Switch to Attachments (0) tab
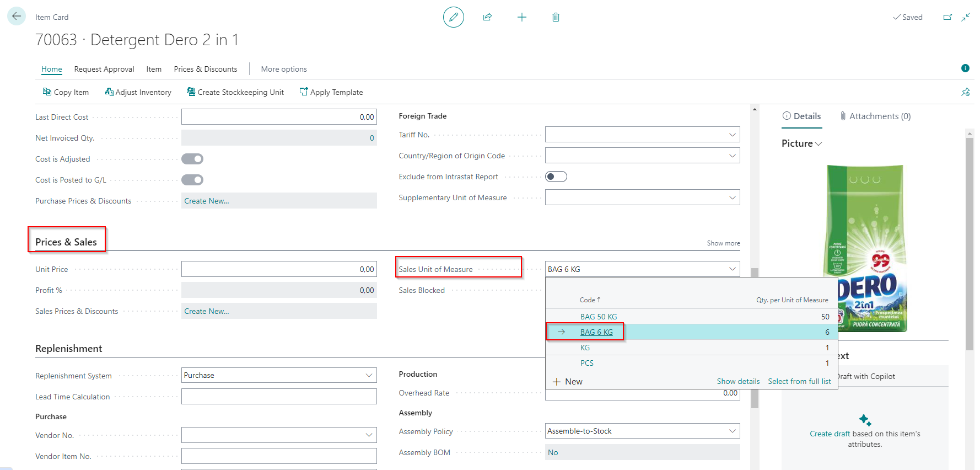Screen dimensions: 980x470 pos(875,116)
